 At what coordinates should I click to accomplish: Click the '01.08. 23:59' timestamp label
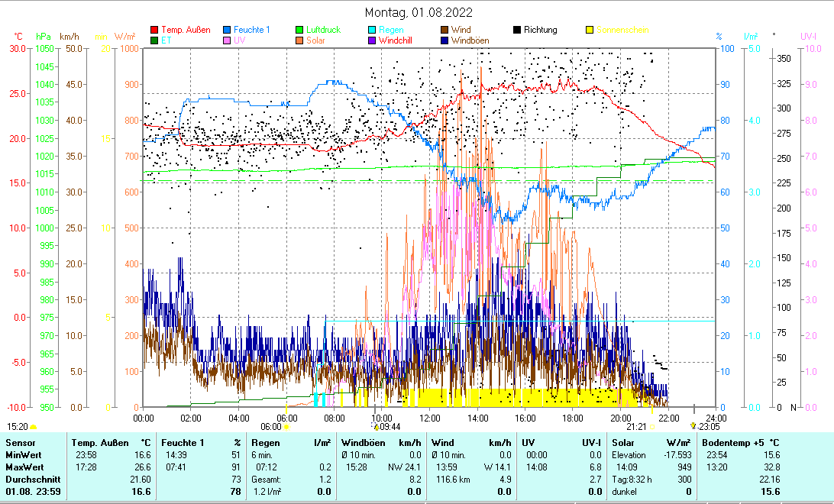33,492
